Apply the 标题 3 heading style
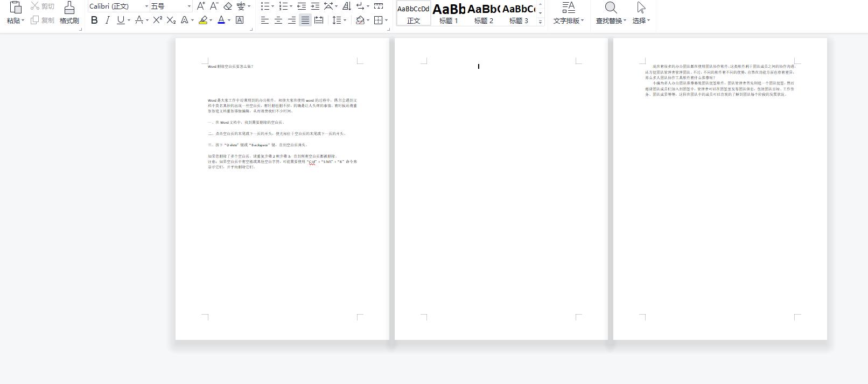The image size is (868, 384). [x=519, y=13]
